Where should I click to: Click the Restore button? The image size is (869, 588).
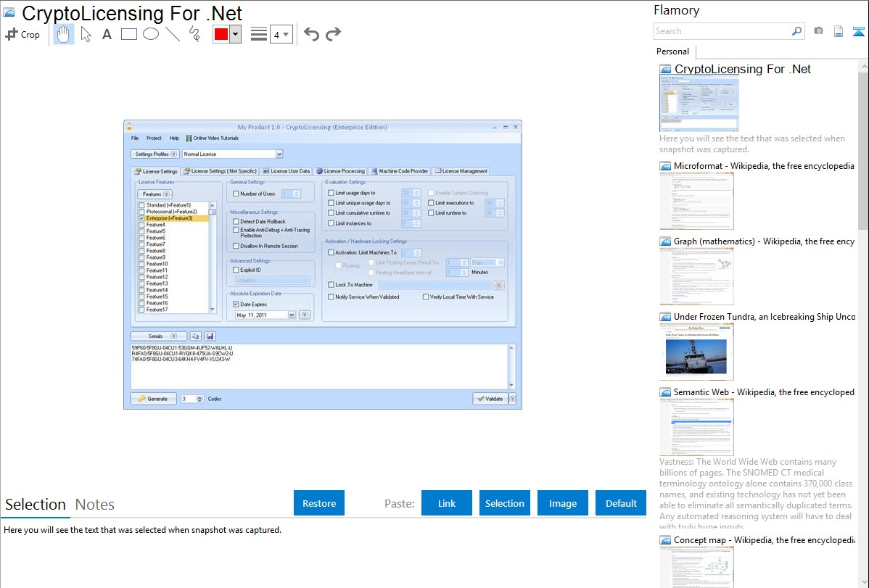[x=319, y=503]
